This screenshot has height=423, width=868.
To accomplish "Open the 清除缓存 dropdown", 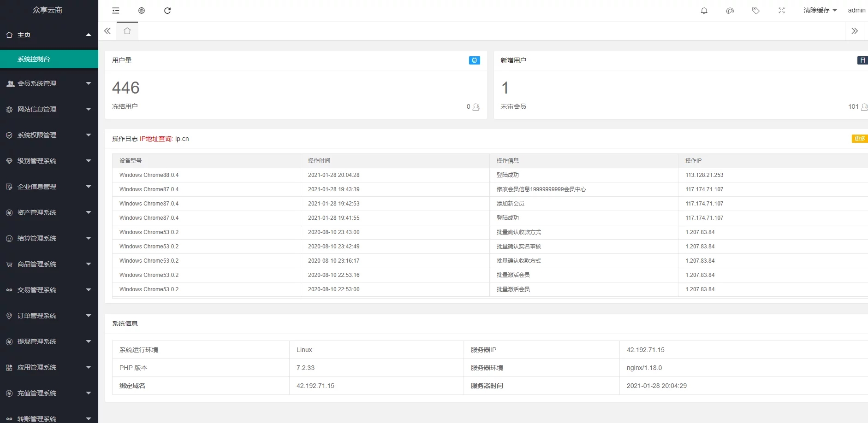I will pyautogui.click(x=820, y=10).
